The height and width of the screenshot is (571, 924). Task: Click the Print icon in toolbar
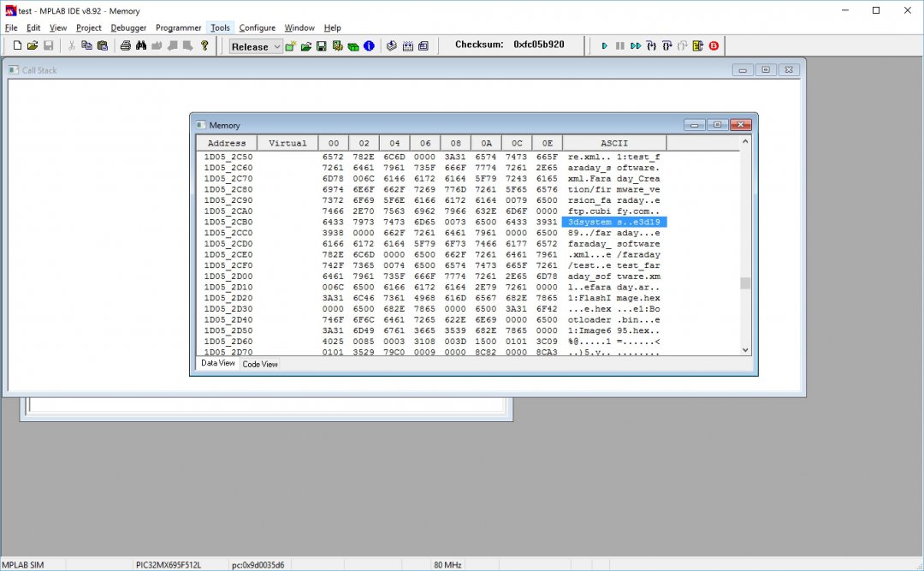point(126,46)
